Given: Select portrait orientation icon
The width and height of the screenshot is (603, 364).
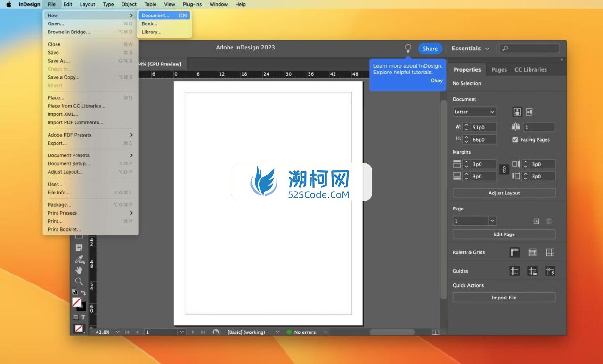Looking at the screenshot, I should point(517,112).
